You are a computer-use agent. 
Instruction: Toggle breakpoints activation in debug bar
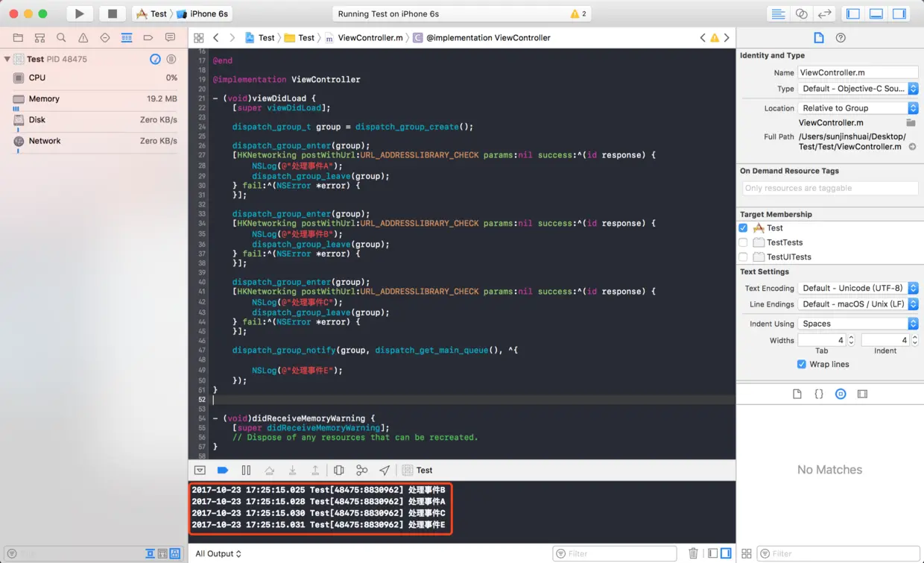coord(222,470)
